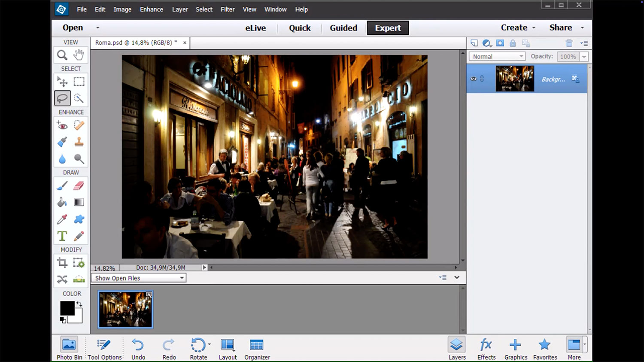Viewport: 644px width, 362px height.
Task: Toggle the lock all pixels icon
Action: pyautogui.click(x=513, y=43)
